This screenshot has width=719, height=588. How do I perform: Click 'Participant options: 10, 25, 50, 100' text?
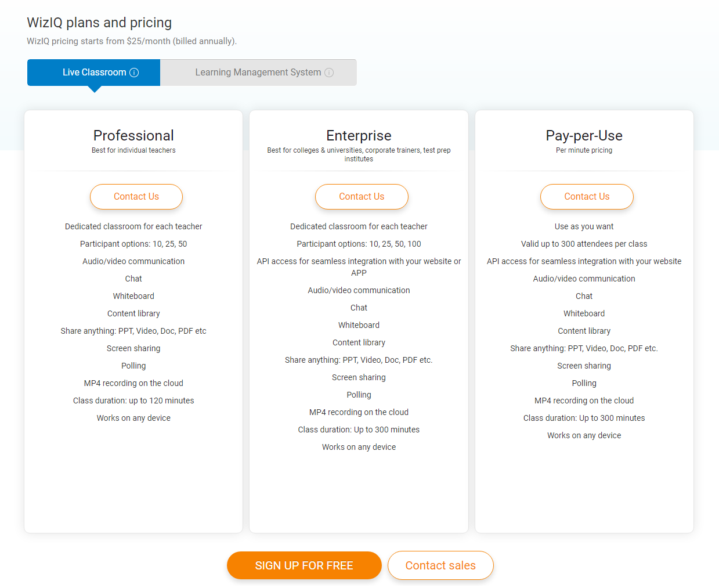click(359, 244)
